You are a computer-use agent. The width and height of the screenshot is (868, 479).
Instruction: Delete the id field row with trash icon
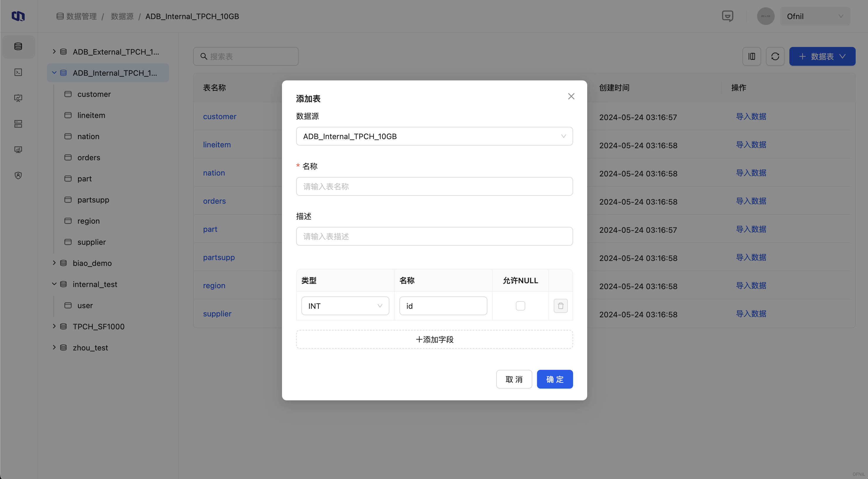click(560, 306)
